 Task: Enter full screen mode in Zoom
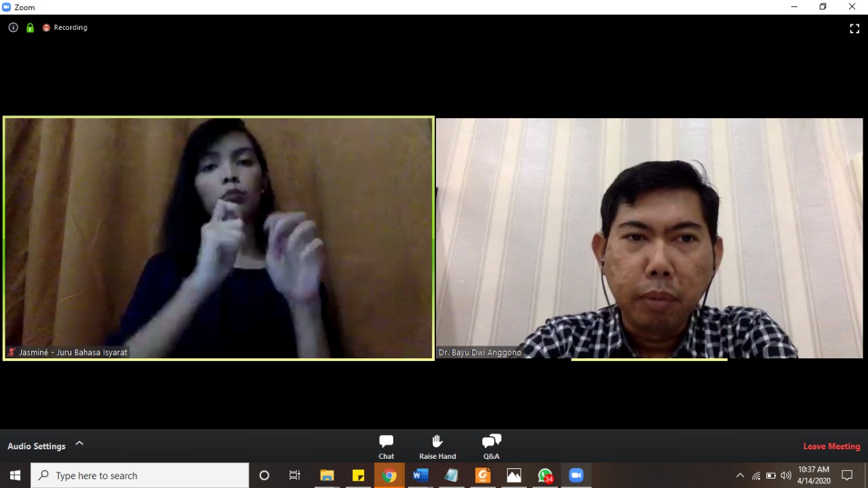(x=854, y=29)
